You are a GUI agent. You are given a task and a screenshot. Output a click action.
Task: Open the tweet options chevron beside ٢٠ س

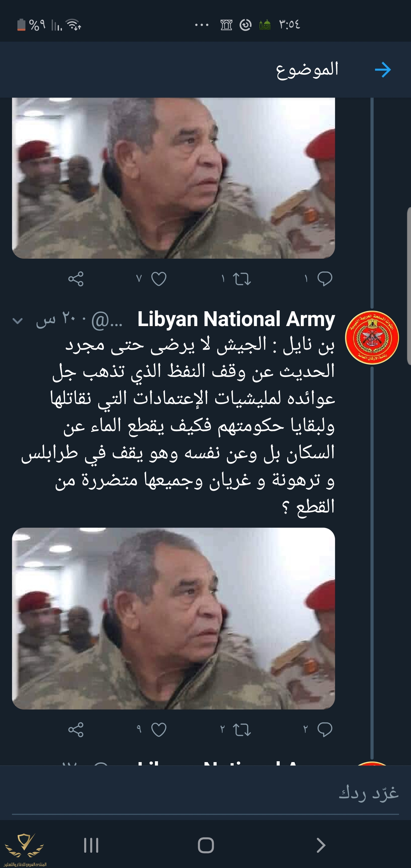tap(17, 321)
